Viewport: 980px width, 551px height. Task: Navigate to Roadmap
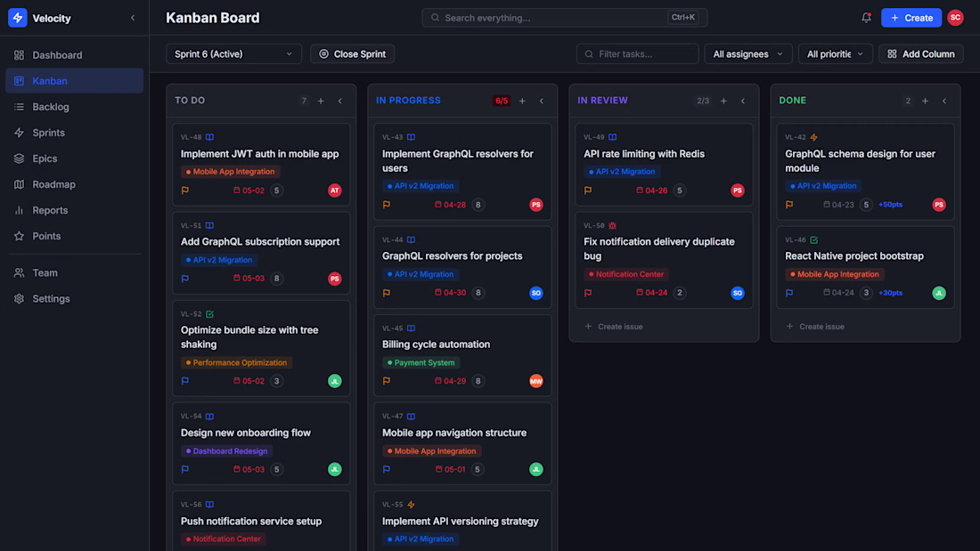click(x=74, y=184)
